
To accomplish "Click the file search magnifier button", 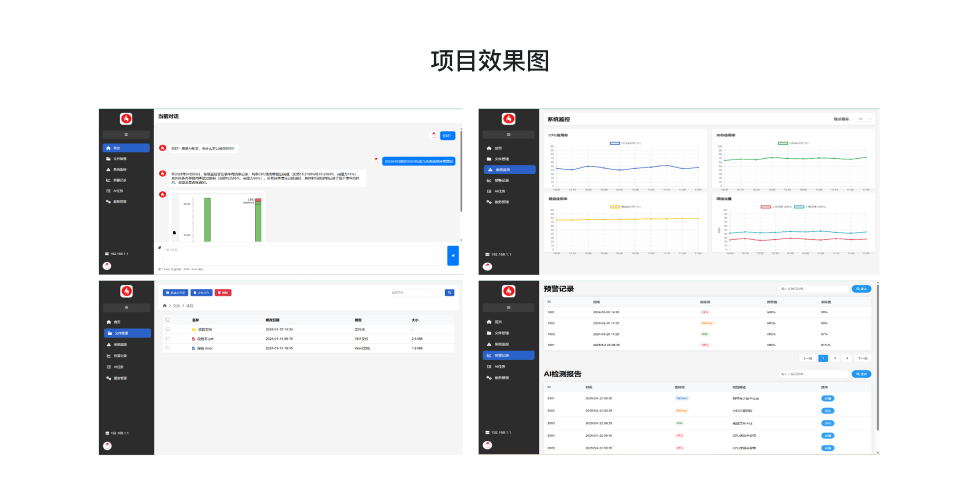I will pos(449,292).
